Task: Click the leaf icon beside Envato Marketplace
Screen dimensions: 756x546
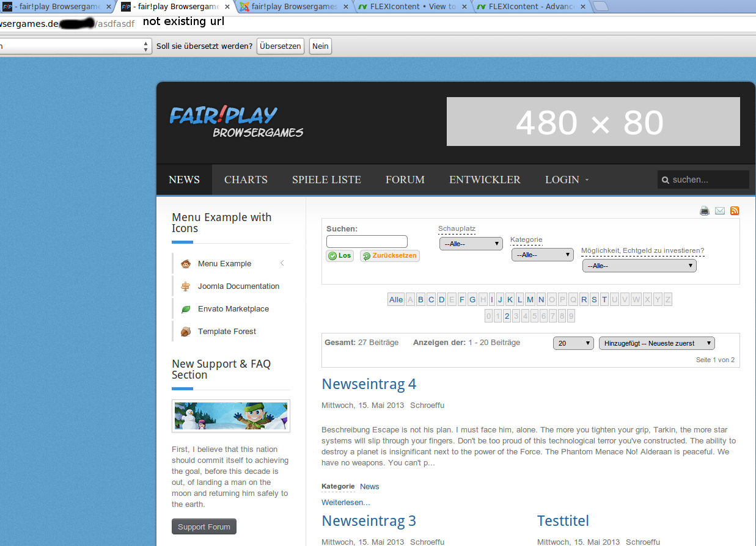Action: pos(186,309)
